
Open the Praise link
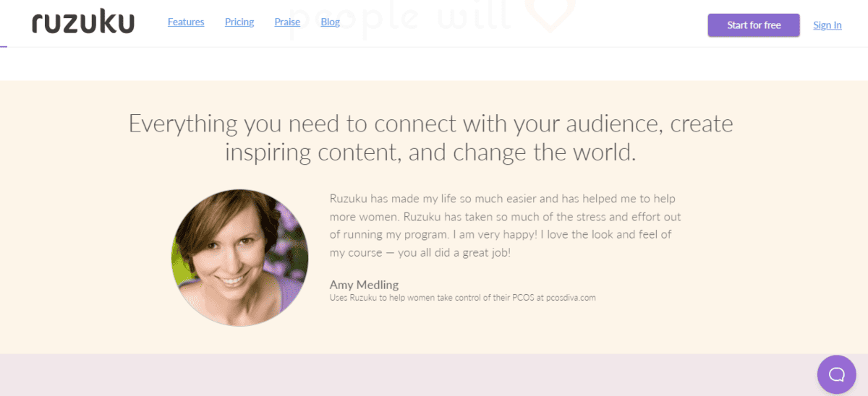(287, 22)
